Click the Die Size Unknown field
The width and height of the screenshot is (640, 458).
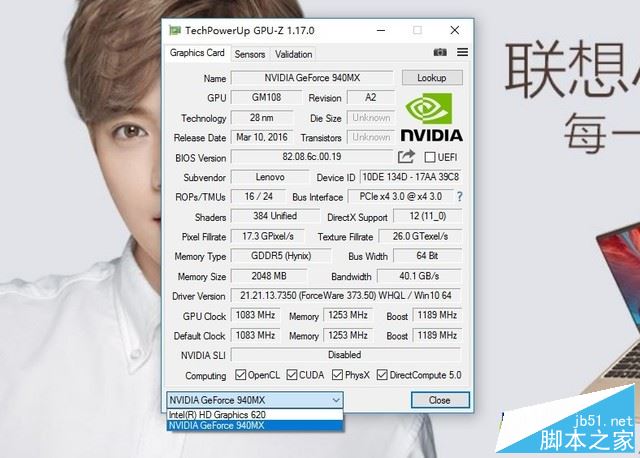coord(371,118)
